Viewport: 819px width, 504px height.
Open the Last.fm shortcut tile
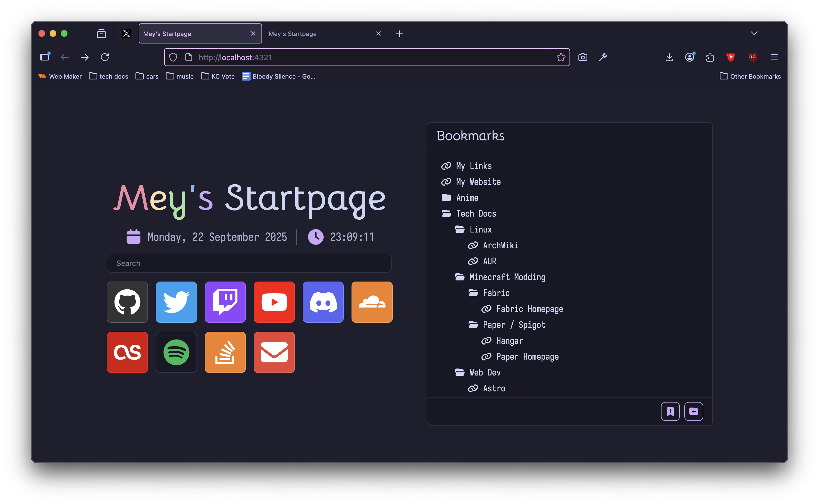tap(127, 352)
